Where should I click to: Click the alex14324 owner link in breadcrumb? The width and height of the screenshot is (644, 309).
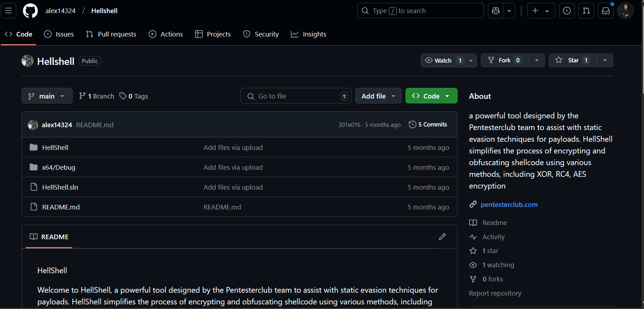coord(61,11)
